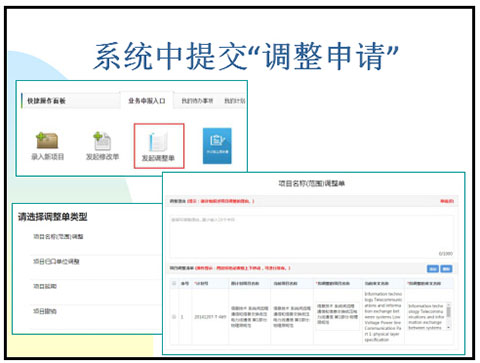
Task: Switch to the 业务申报入口 tab
Action: click(147, 101)
